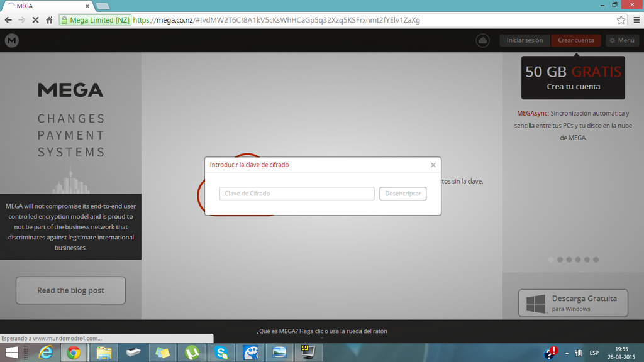
Task: Click Descarga Gratuita para Windows button
Action: click(x=573, y=303)
